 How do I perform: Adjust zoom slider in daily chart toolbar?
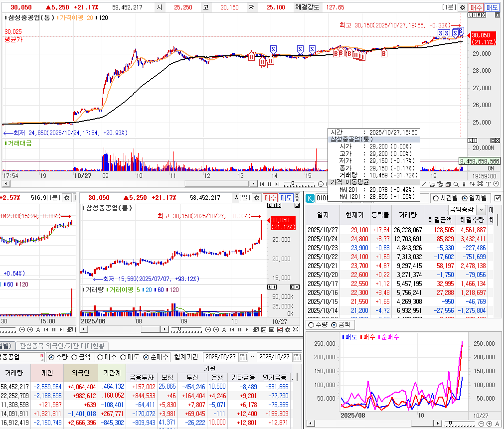[179, 329]
